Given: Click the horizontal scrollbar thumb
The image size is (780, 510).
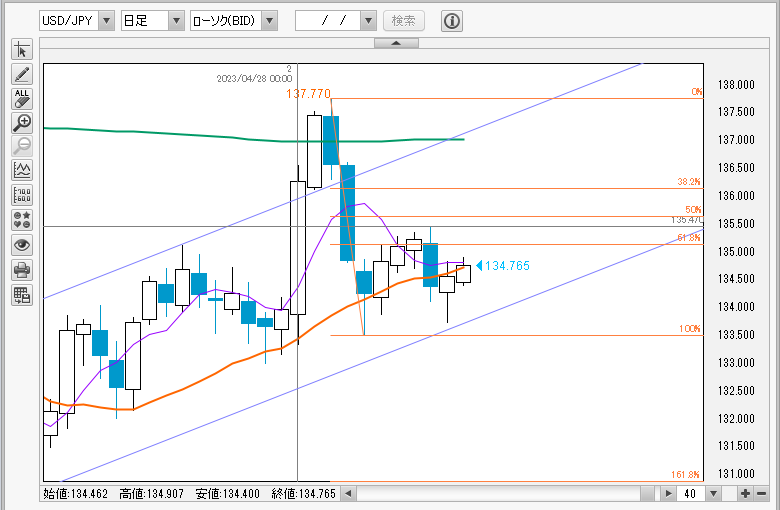Looking at the screenshot, I should 648,494.
